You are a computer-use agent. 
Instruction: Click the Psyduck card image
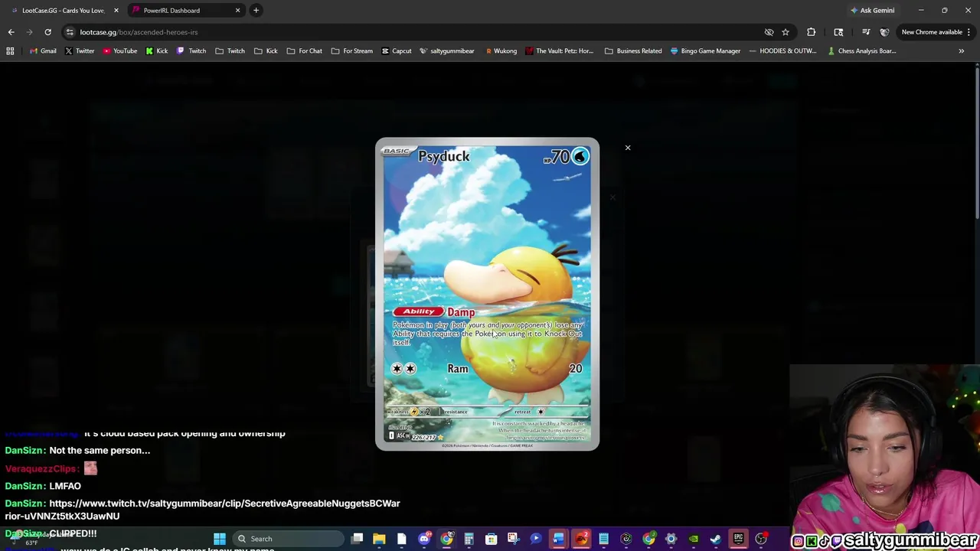(x=487, y=294)
